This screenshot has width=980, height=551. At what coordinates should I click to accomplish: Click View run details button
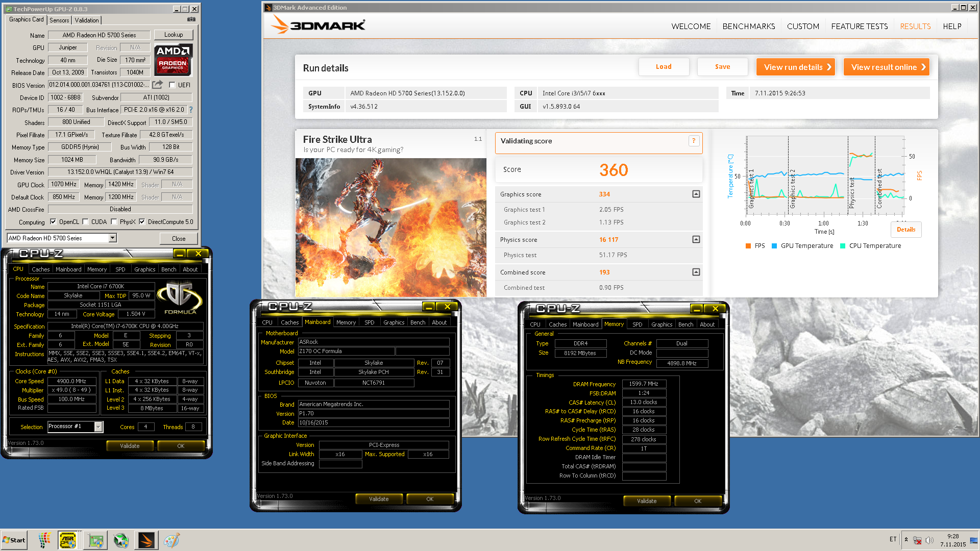[x=795, y=67]
